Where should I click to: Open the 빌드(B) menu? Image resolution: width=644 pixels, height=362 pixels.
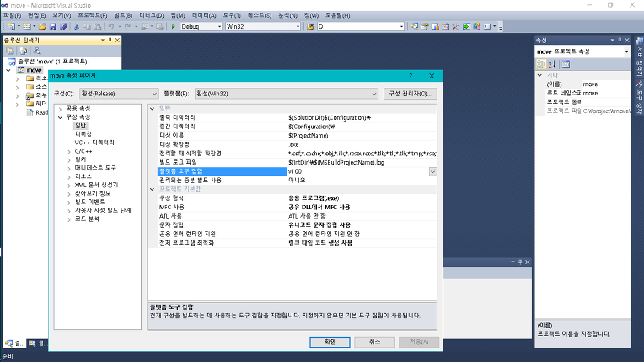click(x=123, y=15)
